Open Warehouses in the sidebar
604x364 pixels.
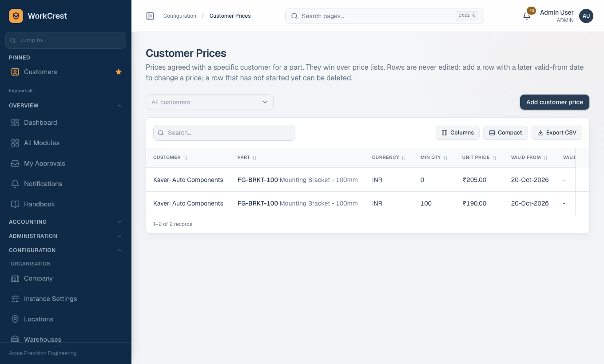(66, 338)
